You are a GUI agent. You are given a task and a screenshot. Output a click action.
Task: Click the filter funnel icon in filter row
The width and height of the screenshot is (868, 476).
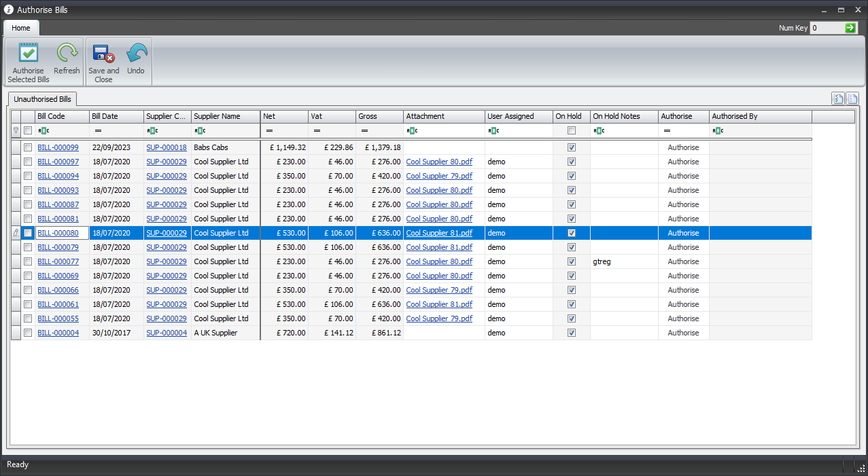tap(16, 130)
